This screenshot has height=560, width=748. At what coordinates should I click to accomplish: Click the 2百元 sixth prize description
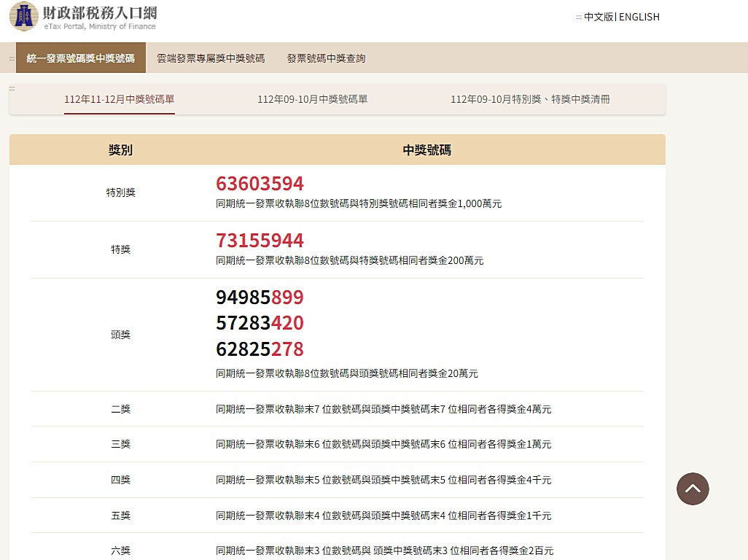tap(384, 551)
